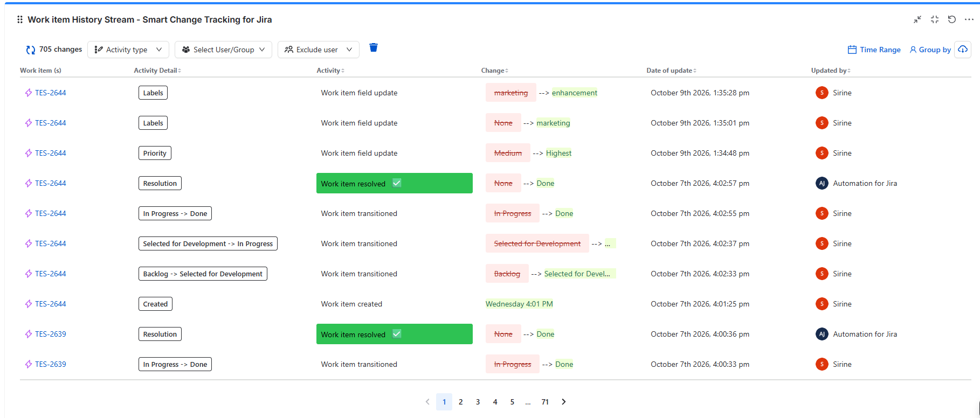The image size is (980, 418).
Task: Click the 'enhancement' new label value
Action: click(x=575, y=93)
